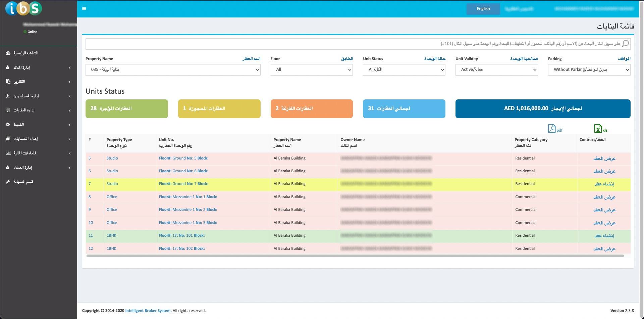
Task: Click عرض العقد for unit row 9
Action: 604,210
